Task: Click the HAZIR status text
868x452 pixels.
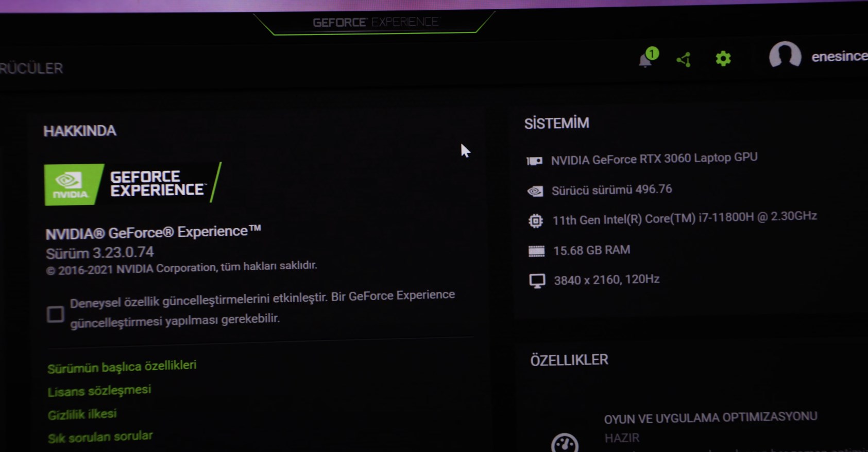Action: point(622,438)
